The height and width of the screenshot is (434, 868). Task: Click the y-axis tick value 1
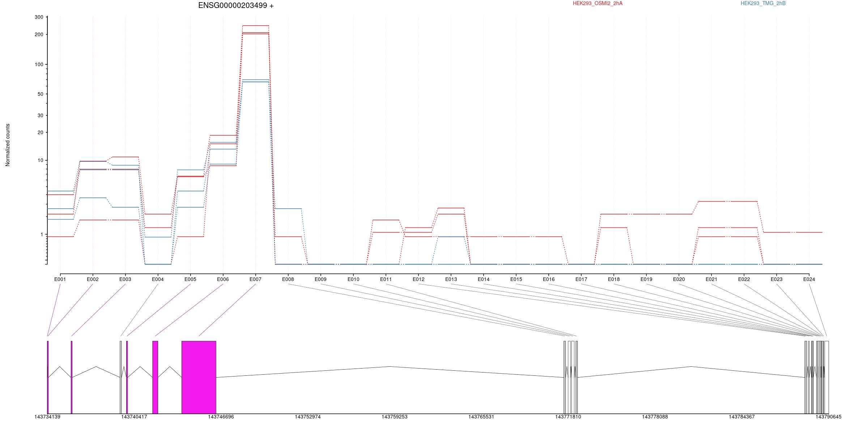point(42,234)
